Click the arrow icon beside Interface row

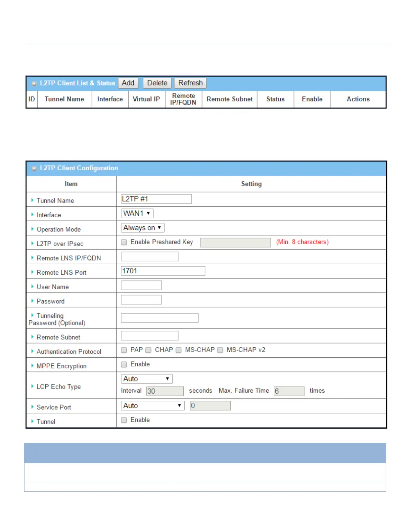(x=33, y=215)
